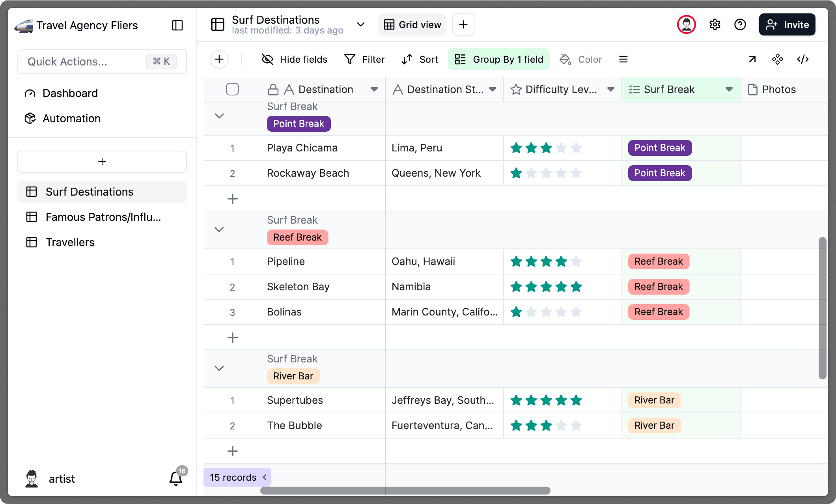
Task: Click the Surf Destinations table icon in header
Action: (x=218, y=24)
